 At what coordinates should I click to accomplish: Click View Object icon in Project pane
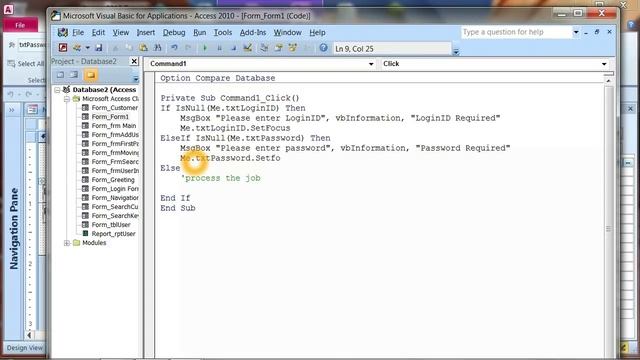point(74,75)
